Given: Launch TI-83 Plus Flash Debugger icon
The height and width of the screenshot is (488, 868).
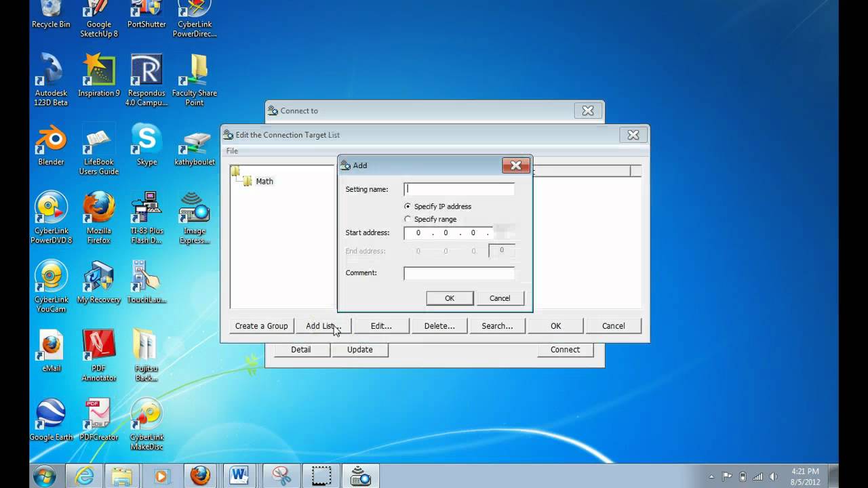Looking at the screenshot, I should pos(146,218).
